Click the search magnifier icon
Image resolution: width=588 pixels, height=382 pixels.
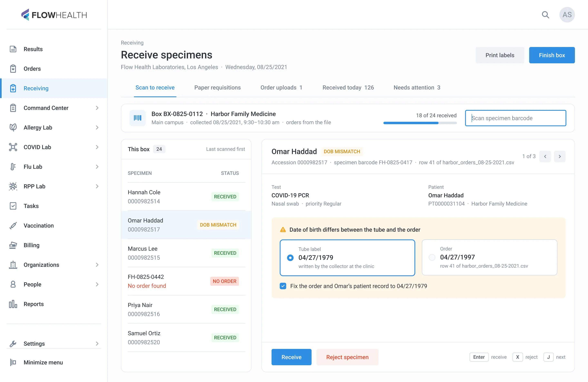(x=546, y=15)
